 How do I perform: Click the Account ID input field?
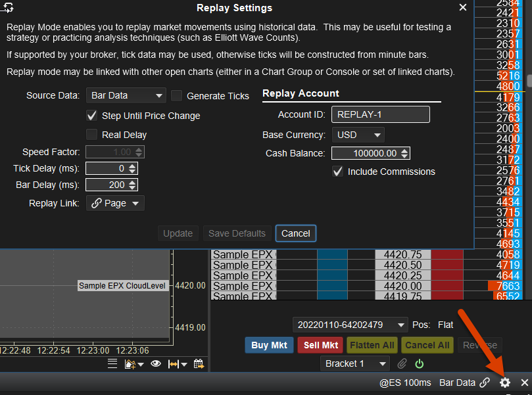380,114
